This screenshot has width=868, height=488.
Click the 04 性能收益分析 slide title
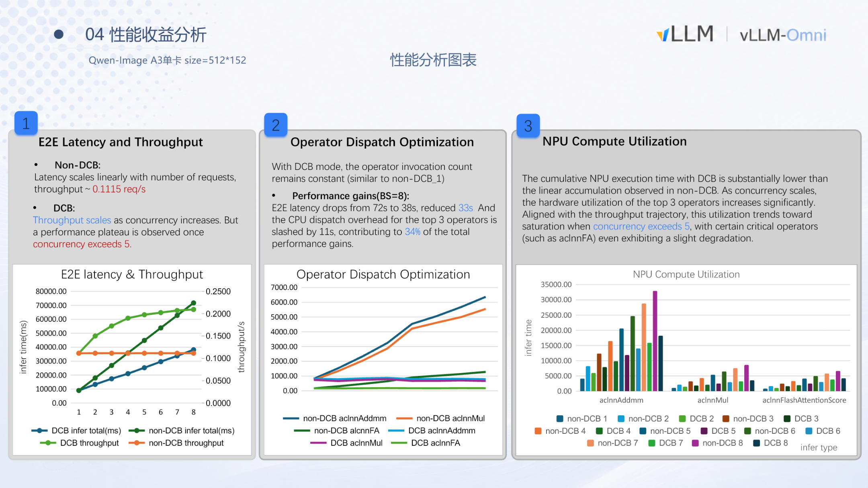click(146, 35)
